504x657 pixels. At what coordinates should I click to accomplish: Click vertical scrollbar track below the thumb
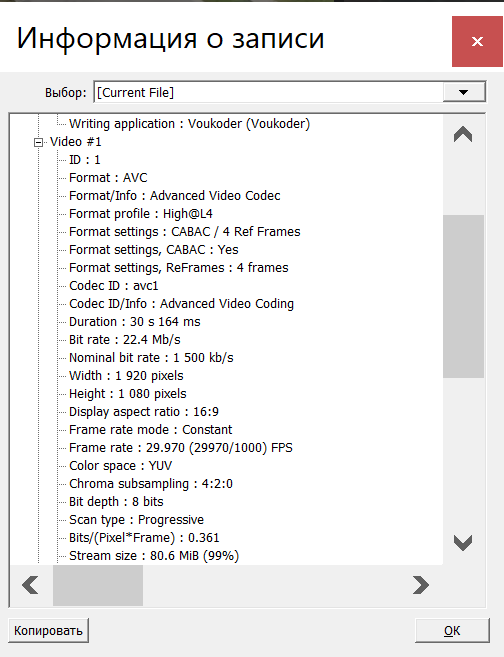463,450
